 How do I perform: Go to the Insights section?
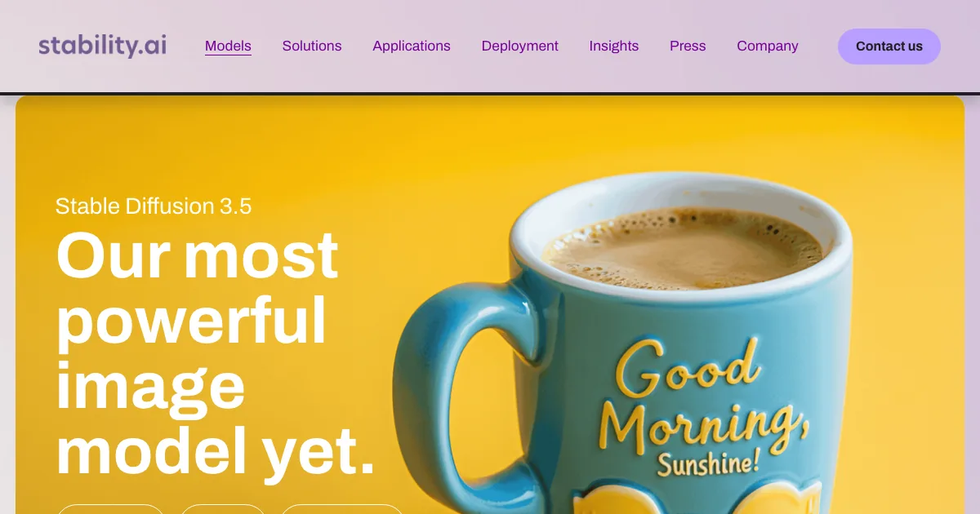click(x=614, y=46)
